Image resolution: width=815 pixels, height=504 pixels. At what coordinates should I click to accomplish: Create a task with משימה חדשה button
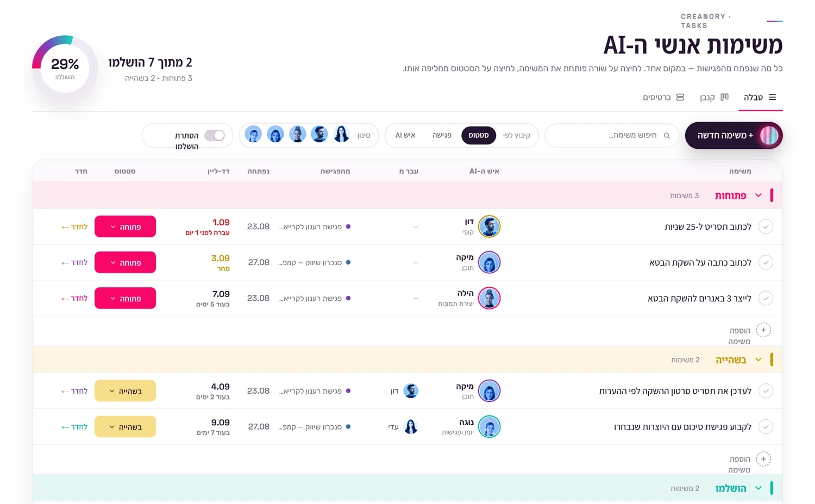tap(733, 135)
